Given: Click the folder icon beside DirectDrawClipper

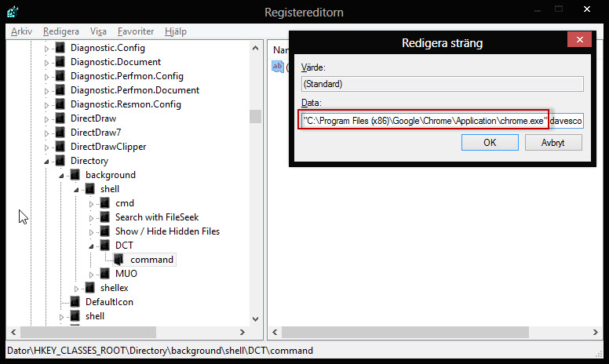Looking at the screenshot, I should tap(60, 147).
